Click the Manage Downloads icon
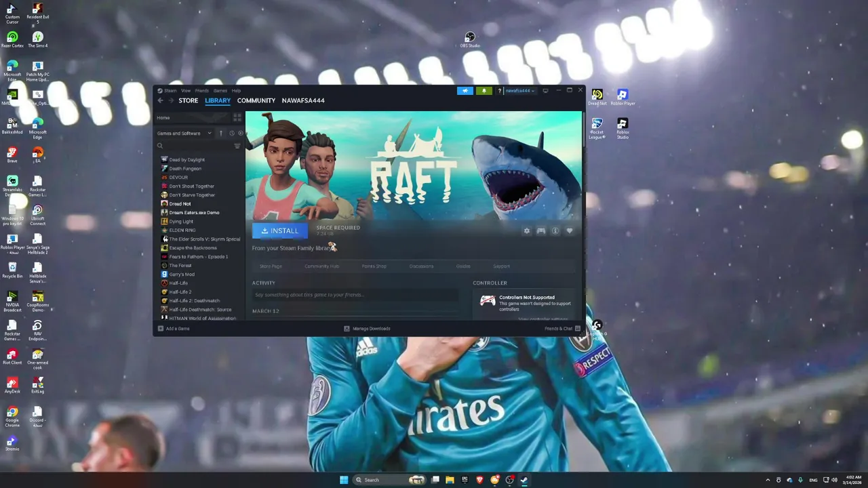This screenshot has height=488, width=868. pyautogui.click(x=347, y=329)
